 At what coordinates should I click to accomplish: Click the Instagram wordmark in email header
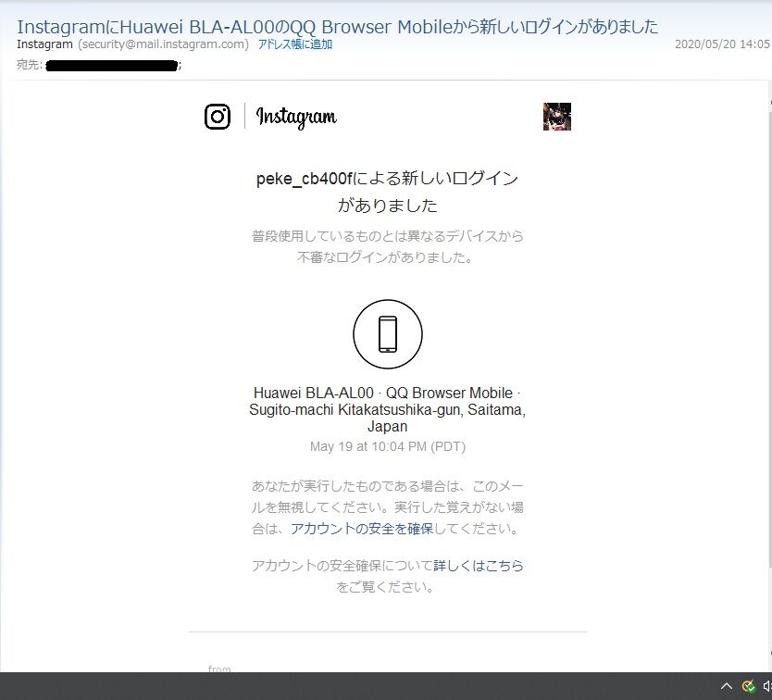(x=296, y=118)
